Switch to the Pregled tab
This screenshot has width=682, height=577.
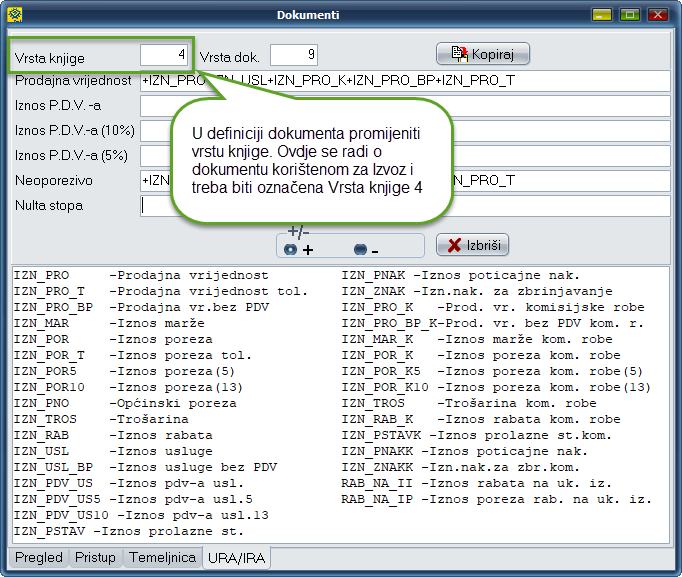point(38,558)
